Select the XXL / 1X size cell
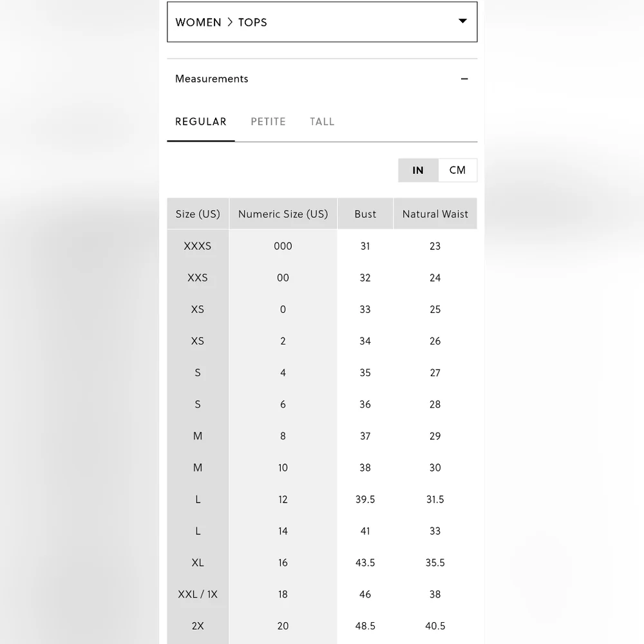The image size is (644, 644). [198, 594]
